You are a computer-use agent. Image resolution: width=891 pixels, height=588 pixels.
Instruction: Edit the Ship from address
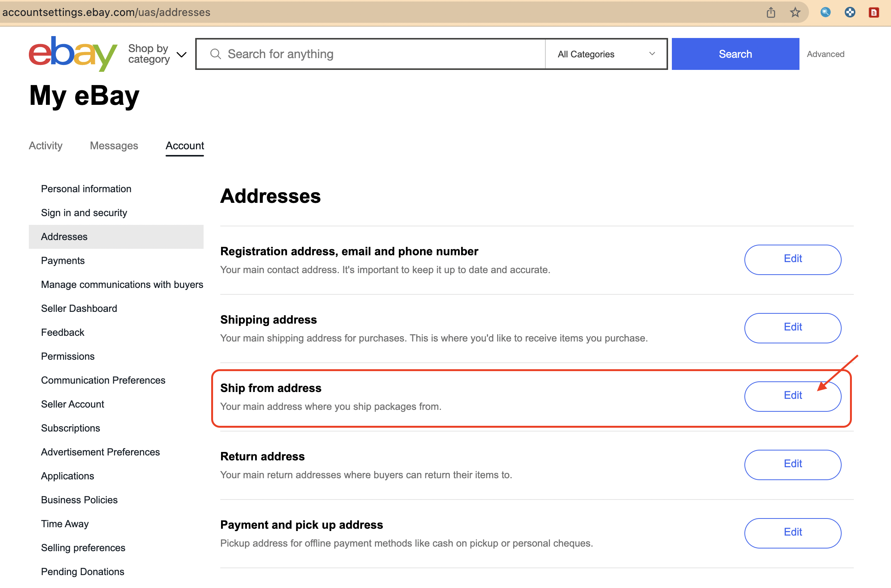coord(793,396)
